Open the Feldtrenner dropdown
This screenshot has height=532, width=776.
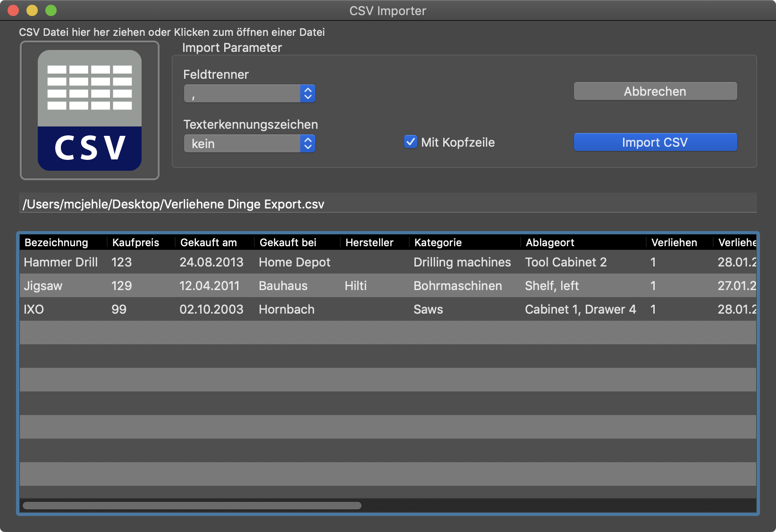point(250,93)
